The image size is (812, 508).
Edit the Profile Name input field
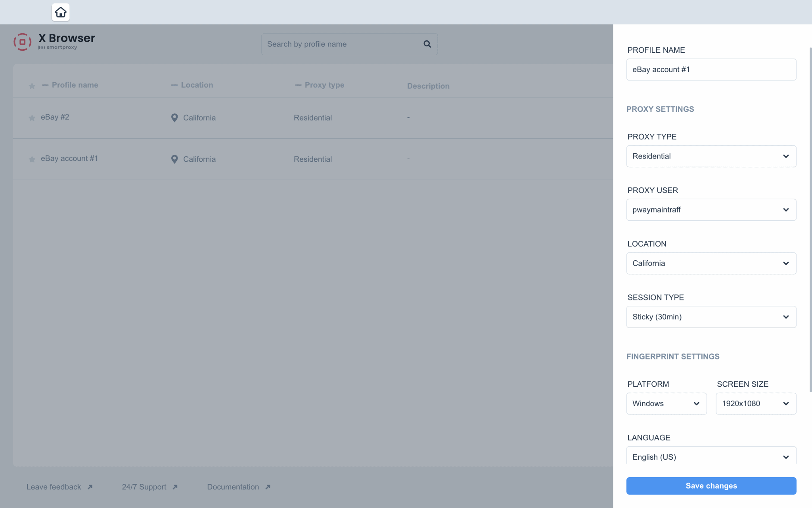711,69
